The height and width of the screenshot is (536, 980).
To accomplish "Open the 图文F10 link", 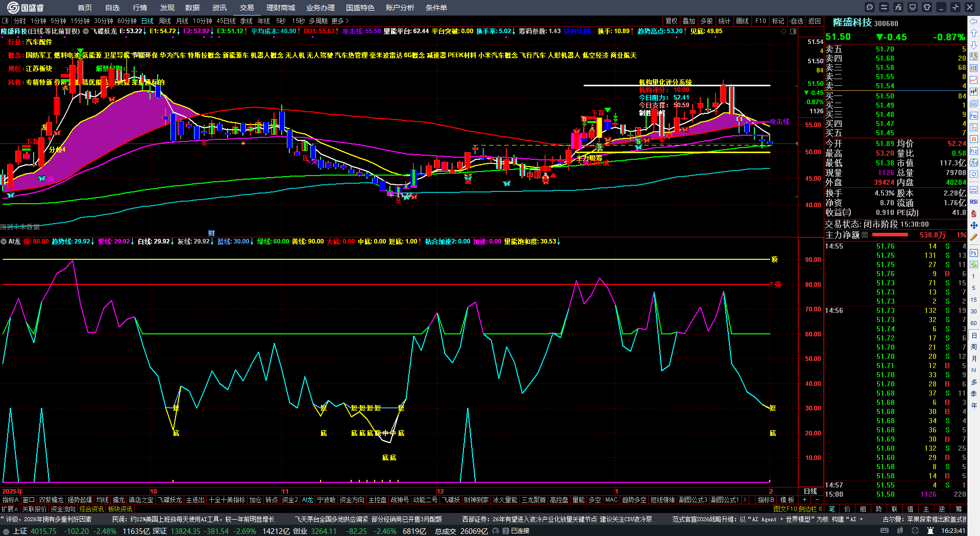I will [785, 508].
